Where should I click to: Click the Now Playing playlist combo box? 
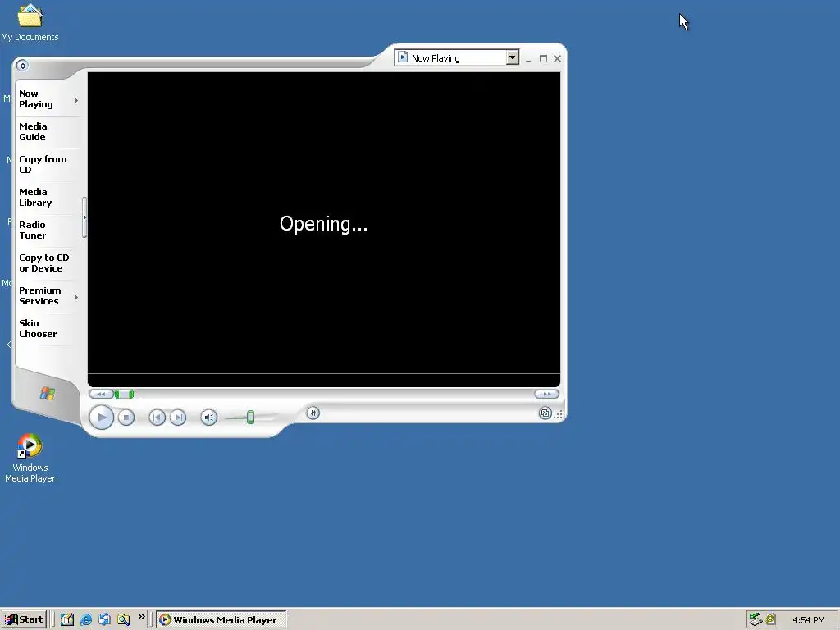coord(456,57)
